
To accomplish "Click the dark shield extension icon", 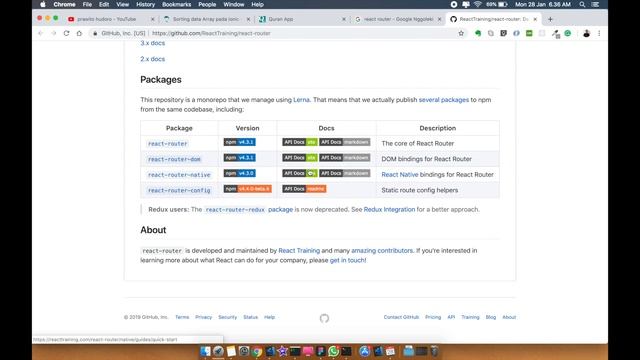I will 503,33.
